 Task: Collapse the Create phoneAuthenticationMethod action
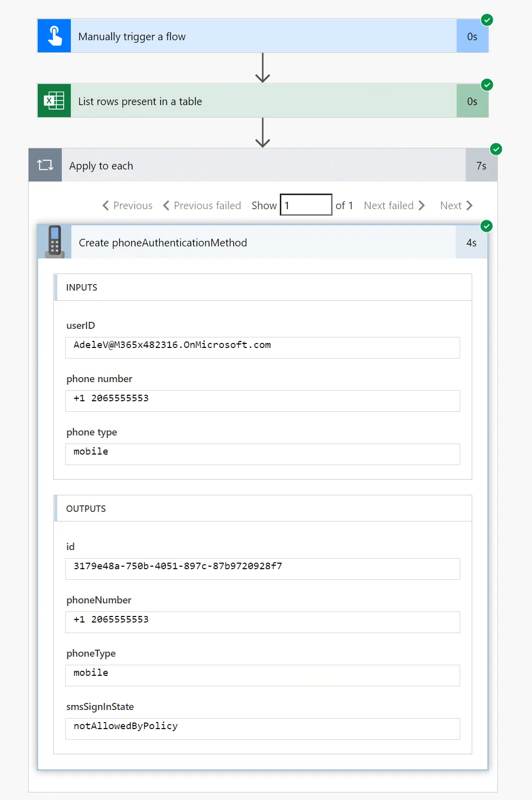tap(263, 242)
